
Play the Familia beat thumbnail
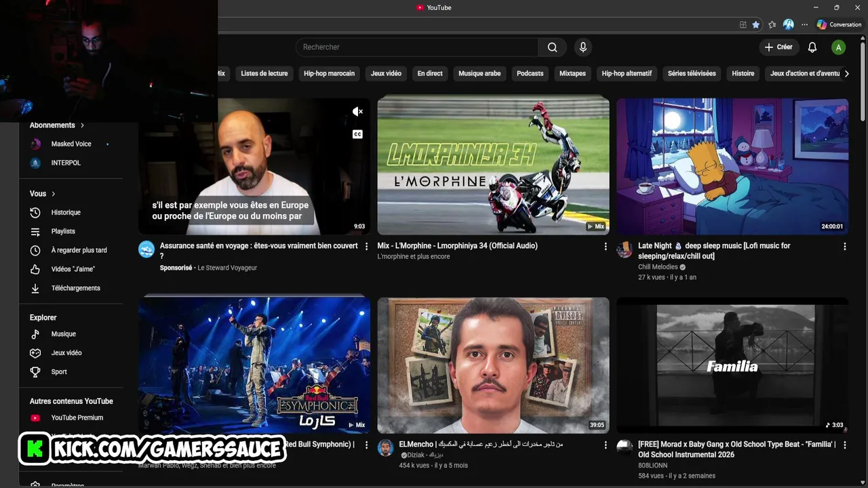(732, 365)
